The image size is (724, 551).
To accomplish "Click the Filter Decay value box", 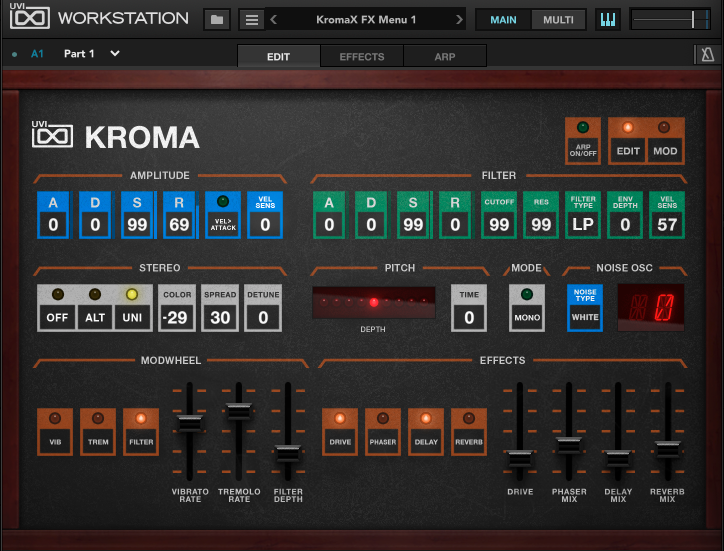I will (371, 224).
